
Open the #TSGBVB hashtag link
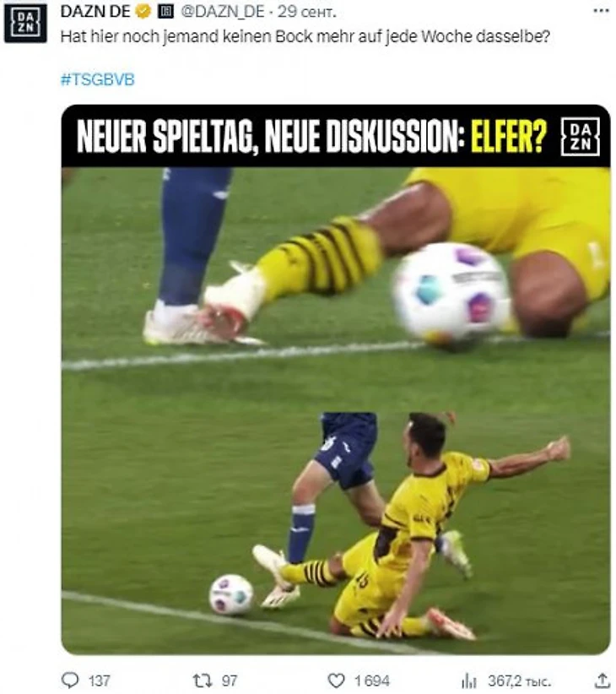coord(97,79)
